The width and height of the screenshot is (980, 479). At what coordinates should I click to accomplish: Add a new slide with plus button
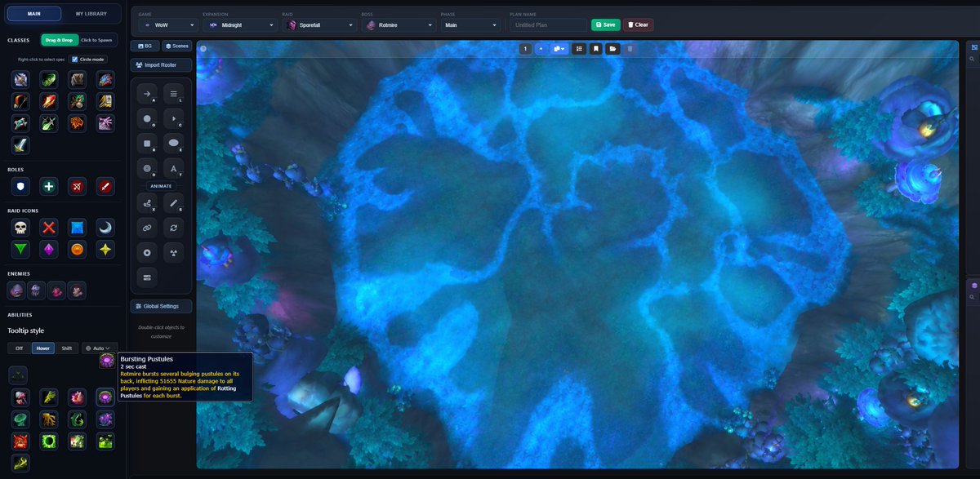(x=541, y=49)
